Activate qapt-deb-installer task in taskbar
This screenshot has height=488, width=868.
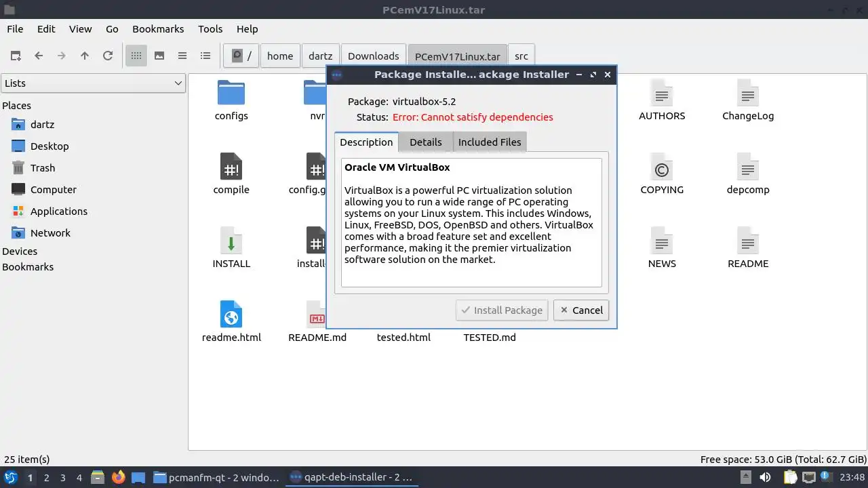[x=351, y=478]
